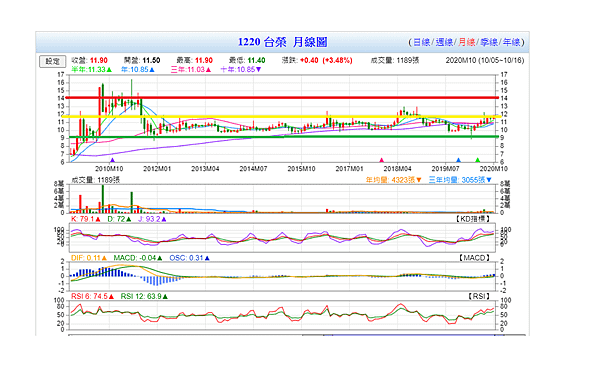Viewport: 600px width, 385px height.
Task: Click the 設定 settings button
Action: [52, 61]
